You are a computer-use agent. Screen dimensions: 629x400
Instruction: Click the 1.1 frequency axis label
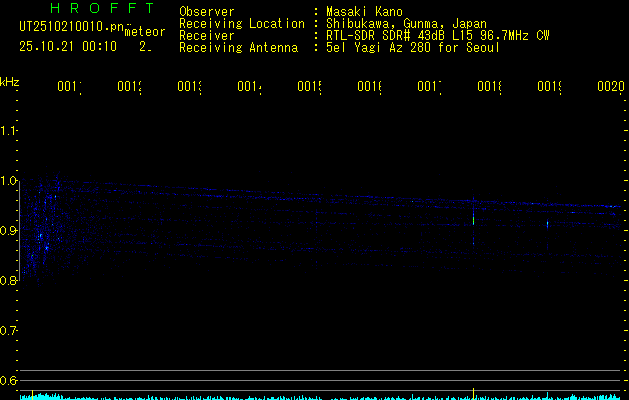click(x=9, y=131)
